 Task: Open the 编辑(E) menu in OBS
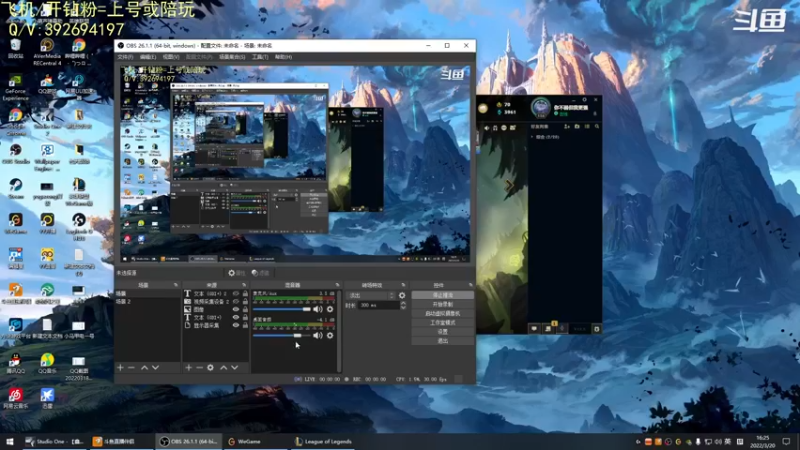point(148,57)
